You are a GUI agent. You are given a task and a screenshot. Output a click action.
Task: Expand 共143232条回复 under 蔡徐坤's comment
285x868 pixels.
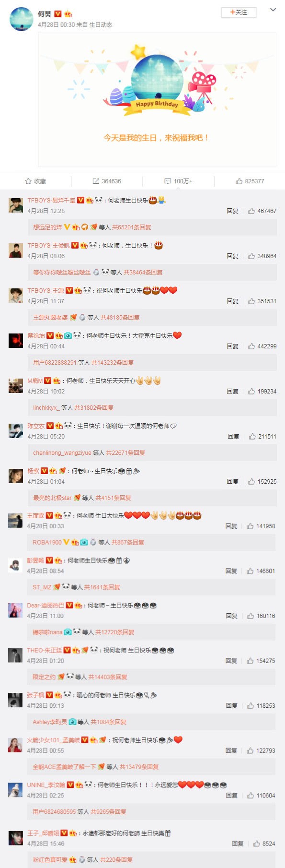point(113,362)
